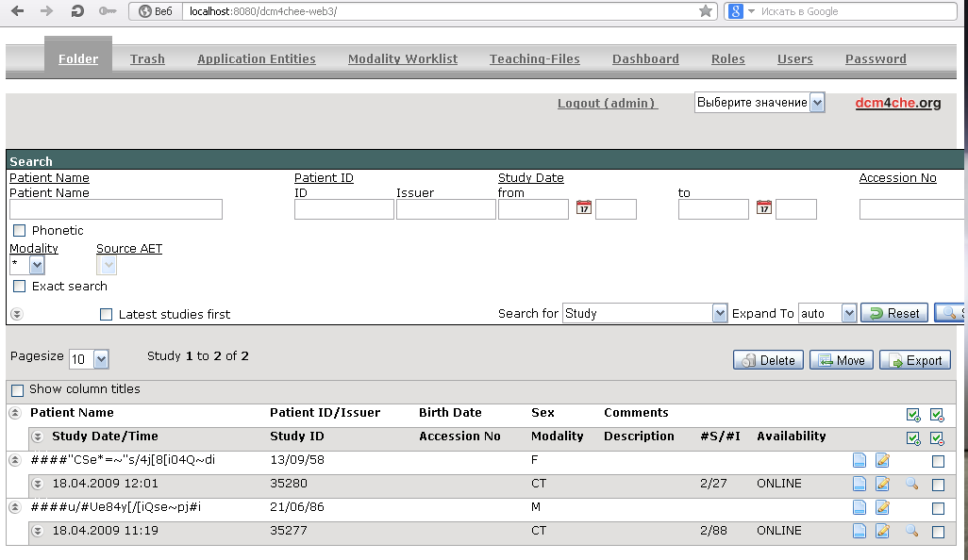Reload the page with refresh icon
Screen dimensions: 968x560
click(77, 11)
